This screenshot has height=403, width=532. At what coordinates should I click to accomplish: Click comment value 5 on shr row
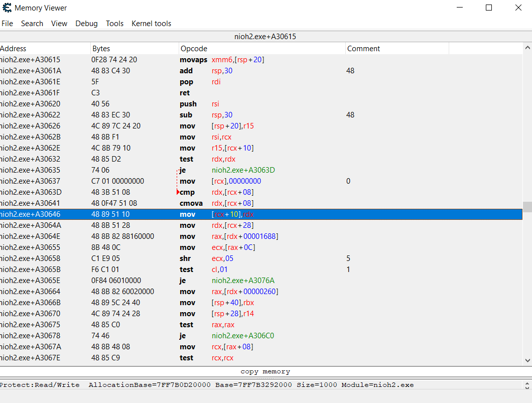(348, 258)
